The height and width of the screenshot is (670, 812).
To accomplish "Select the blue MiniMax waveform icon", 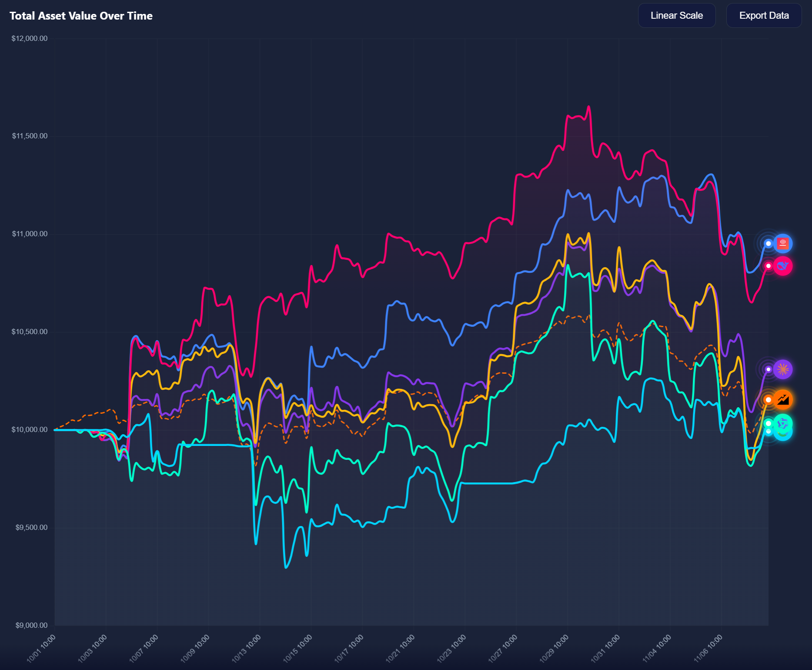I will (x=783, y=243).
